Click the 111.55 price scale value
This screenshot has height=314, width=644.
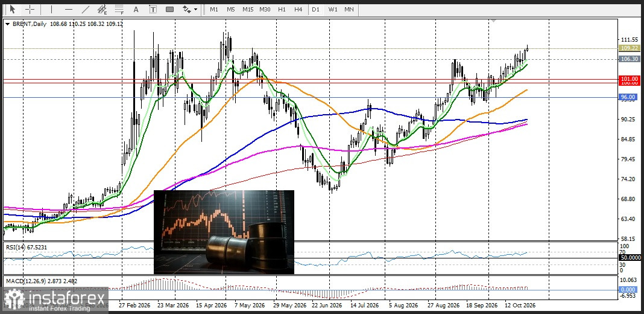[x=629, y=39]
